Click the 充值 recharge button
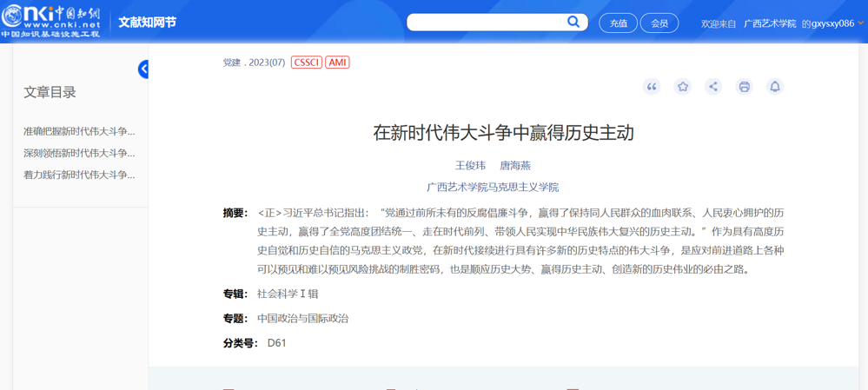868x390 pixels. (x=618, y=23)
